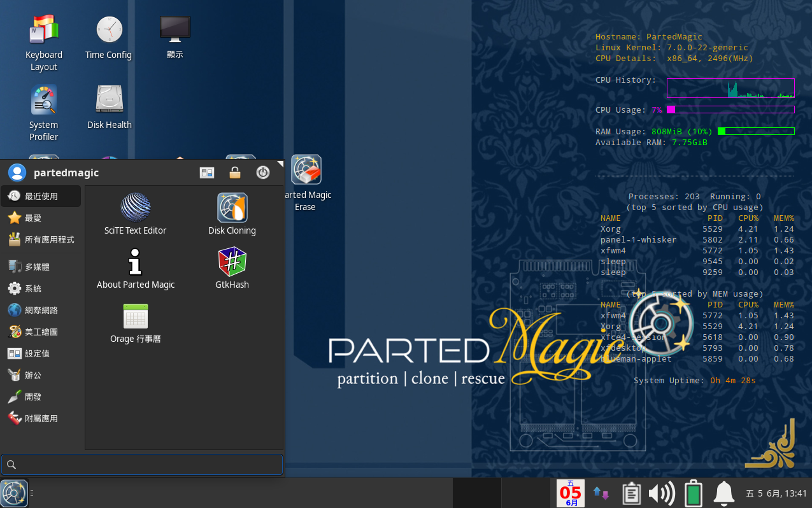Image resolution: width=812 pixels, height=508 pixels.
Task: Open the calendar date 05 panel icon
Action: [571, 493]
